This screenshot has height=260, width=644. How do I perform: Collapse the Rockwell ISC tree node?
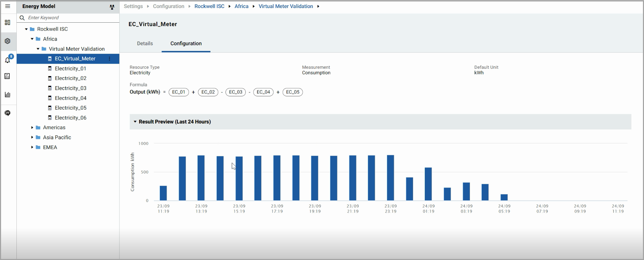26,29
